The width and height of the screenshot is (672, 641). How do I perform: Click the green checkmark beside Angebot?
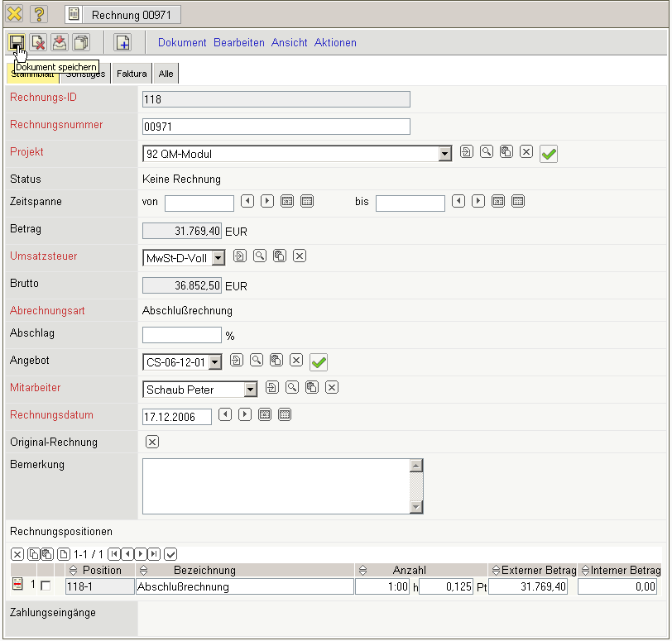[319, 361]
